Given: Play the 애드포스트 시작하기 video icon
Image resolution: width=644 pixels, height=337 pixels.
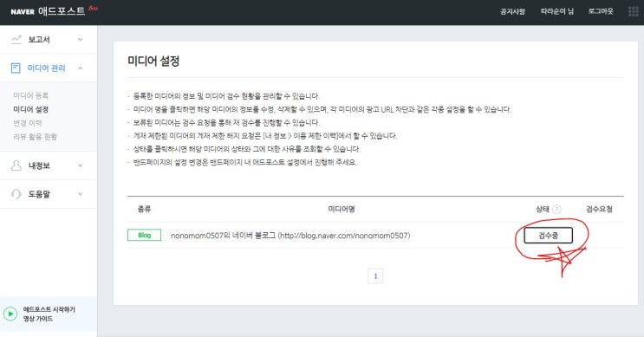Looking at the screenshot, I should click(x=10, y=314).
